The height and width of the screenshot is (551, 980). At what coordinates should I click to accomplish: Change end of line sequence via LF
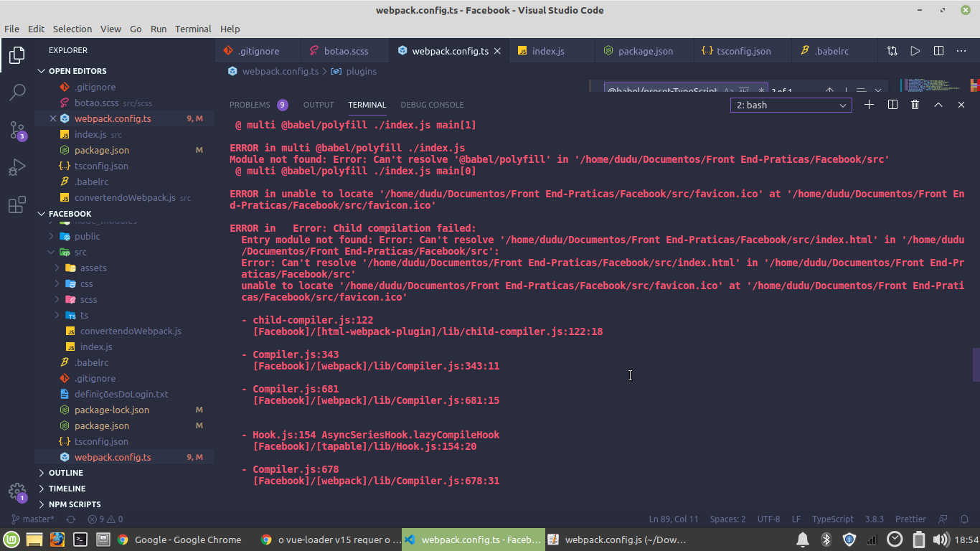(x=796, y=519)
